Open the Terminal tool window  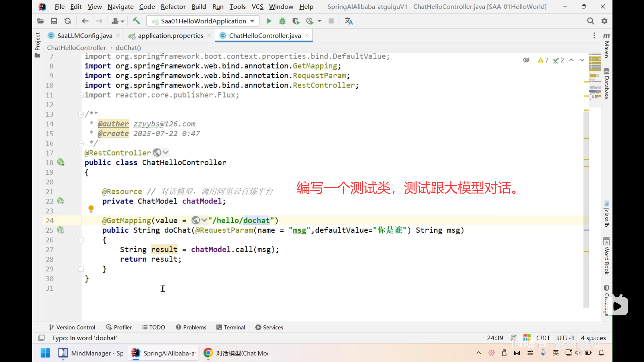[x=231, y=327]
